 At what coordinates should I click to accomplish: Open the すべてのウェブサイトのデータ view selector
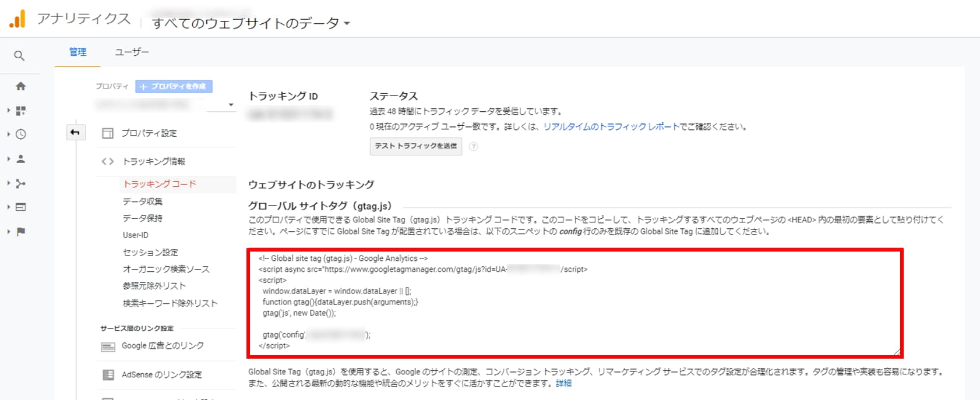(x=251, y=23)
